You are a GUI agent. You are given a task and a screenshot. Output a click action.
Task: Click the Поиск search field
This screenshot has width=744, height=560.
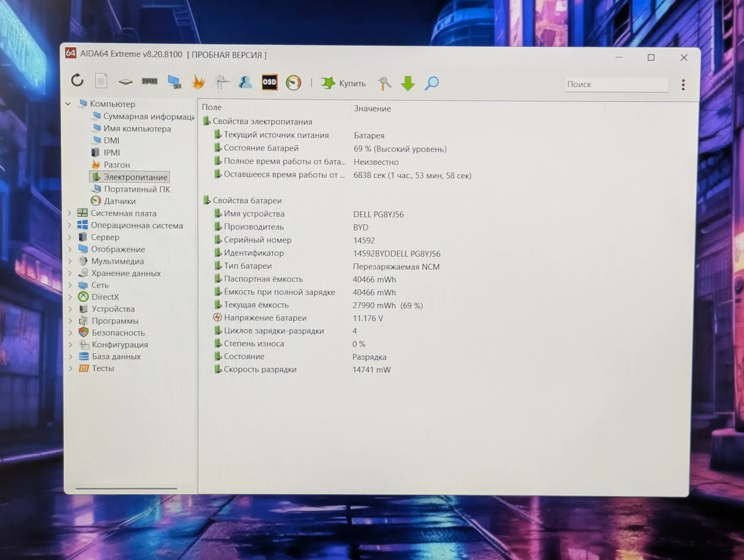tap(617, 84)
